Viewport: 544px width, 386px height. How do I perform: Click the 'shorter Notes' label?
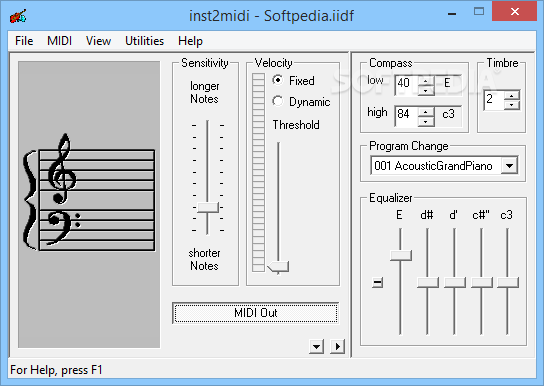(204, 259)
